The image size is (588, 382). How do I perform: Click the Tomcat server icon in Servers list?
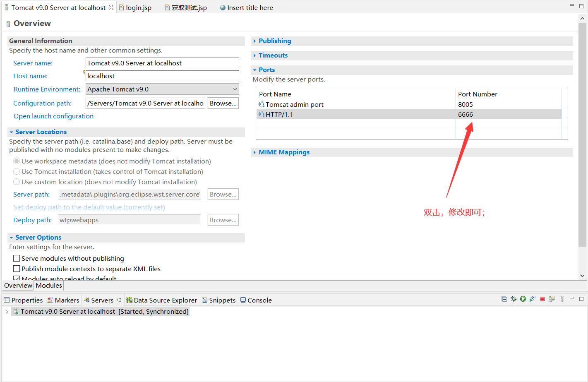pos(16,311)
